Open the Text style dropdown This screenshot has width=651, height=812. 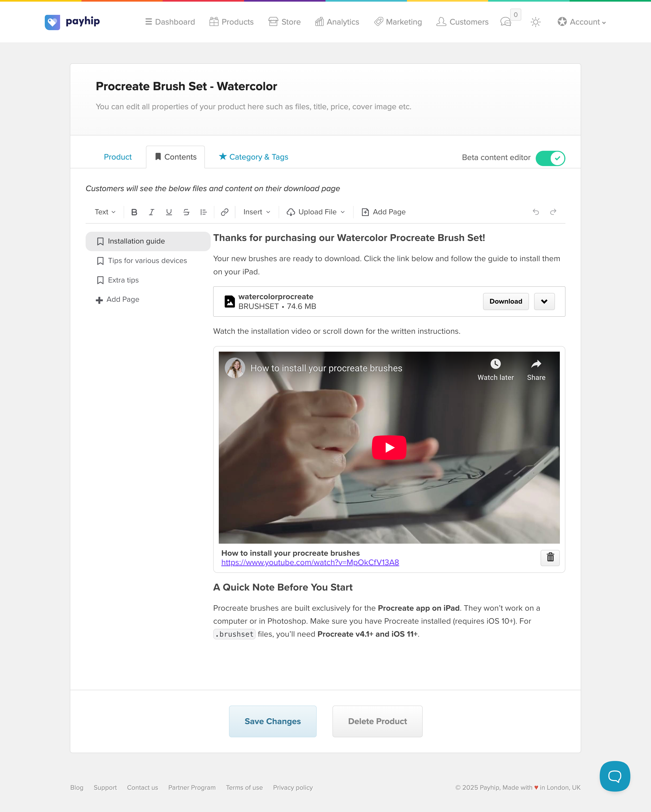105,212
